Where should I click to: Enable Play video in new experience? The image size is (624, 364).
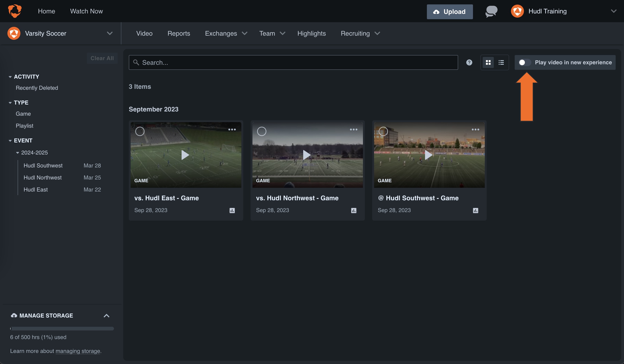(x=524, y=62)
